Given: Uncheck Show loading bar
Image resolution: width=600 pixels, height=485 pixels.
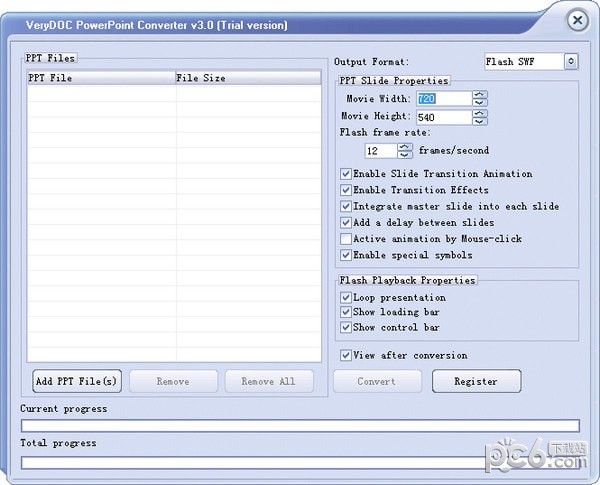Looking at the screenshot, I should 346,312.
